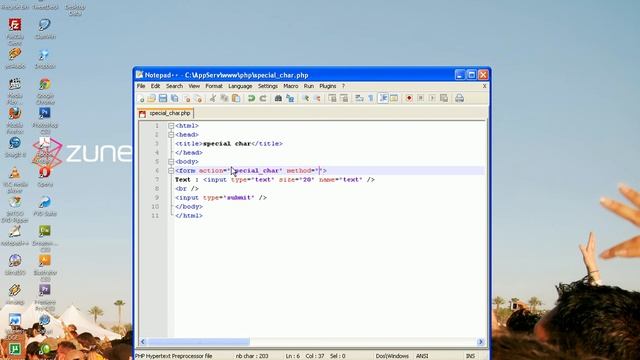Start macro recording with red dot icon
Viewport: 640px width, 360px height.
(x=409, y=98)
